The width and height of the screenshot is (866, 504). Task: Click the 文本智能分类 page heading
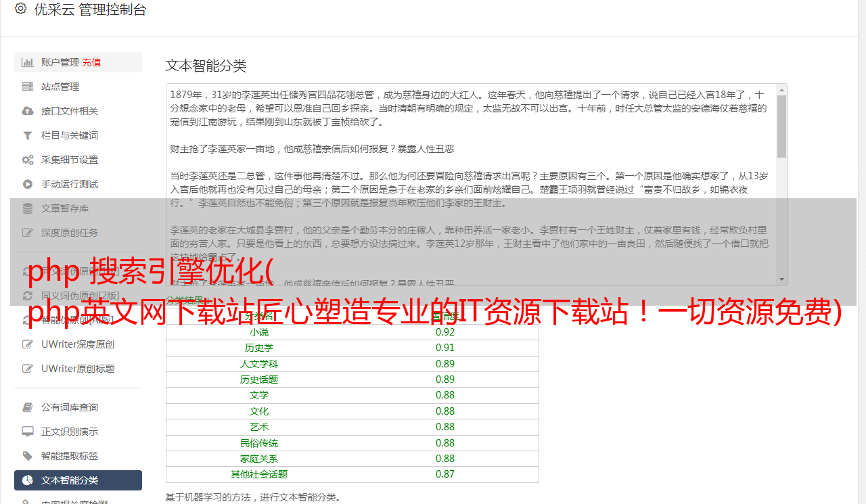pos(206,66)
